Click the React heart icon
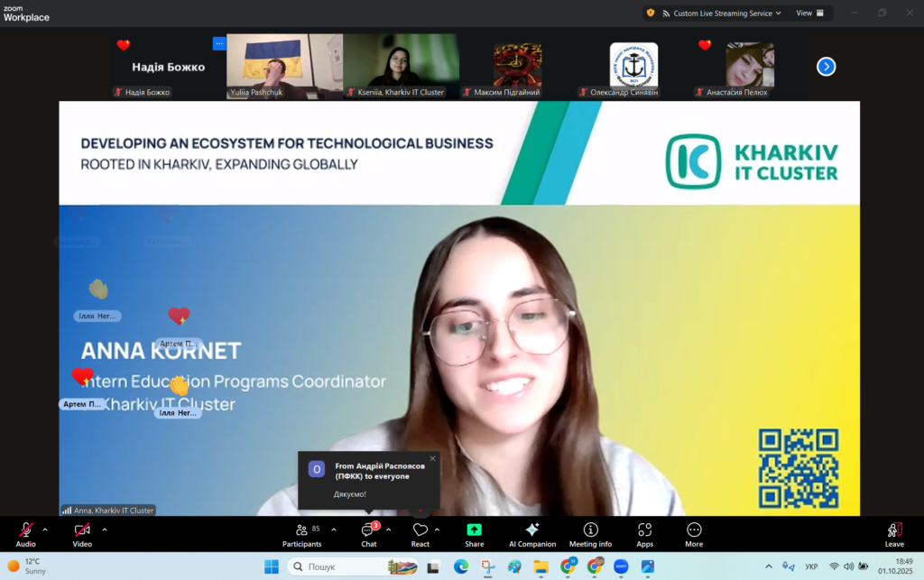 coord(420,530)
